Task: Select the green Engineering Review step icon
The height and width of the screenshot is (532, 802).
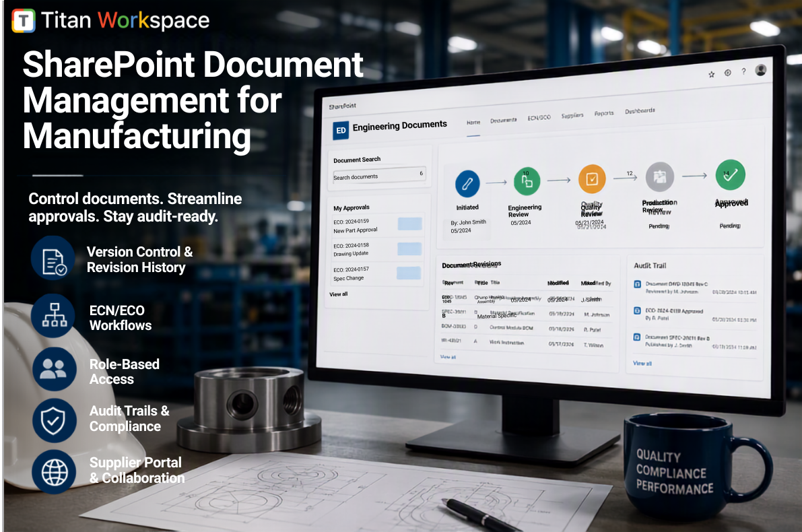Action: pos(527,181)
